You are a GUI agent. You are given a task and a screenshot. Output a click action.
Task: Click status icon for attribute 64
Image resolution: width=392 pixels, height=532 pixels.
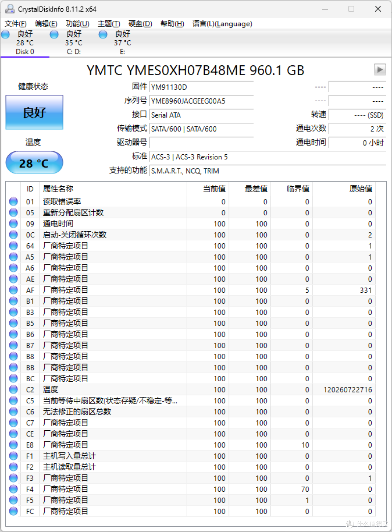pyautogui.click(x=13, y=245)
